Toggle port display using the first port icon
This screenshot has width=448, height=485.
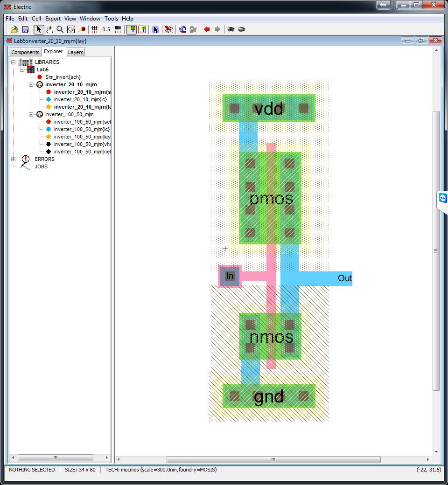coord(132,29)
